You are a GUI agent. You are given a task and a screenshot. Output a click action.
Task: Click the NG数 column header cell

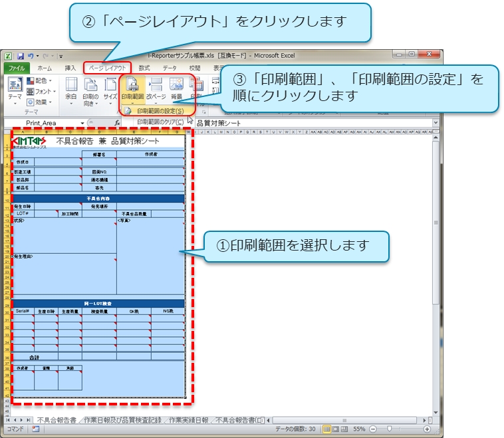(168, 311)
